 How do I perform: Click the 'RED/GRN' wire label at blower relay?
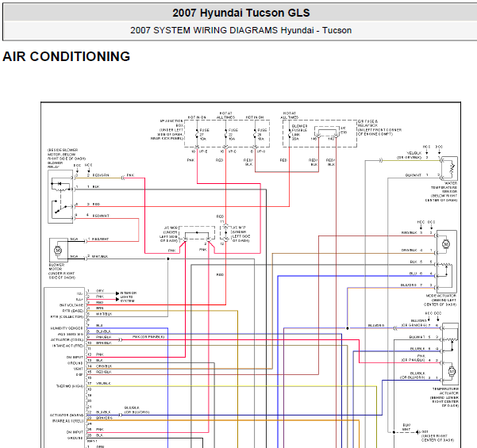[x=101, y=176]
